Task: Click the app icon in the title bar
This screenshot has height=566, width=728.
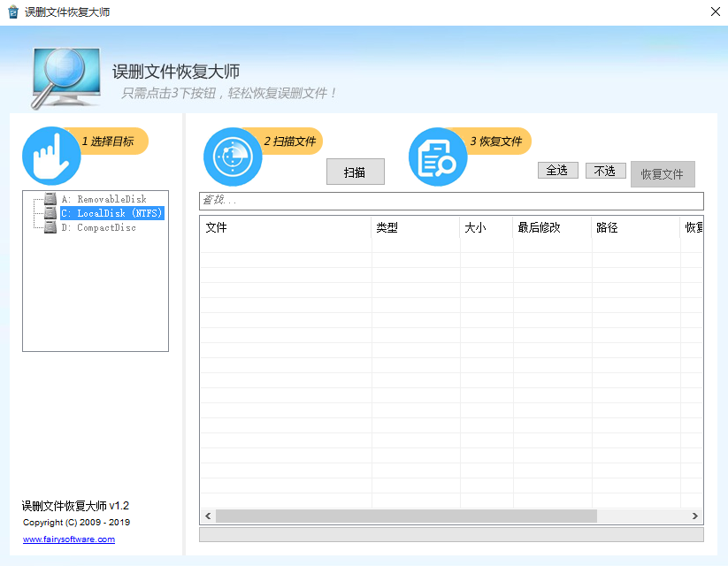Action: point(12,11)
